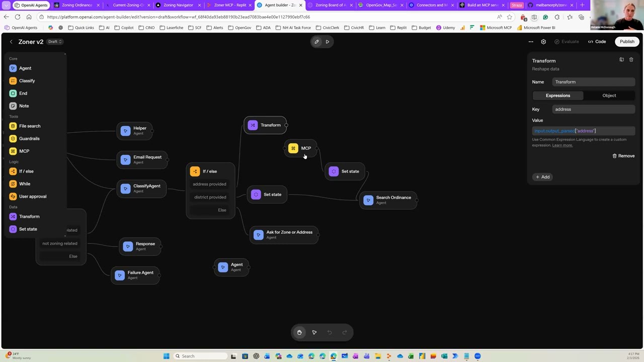Viewport: 644px width, 362px height.
Task: Open the Search Ordinance agent node
Action: [388, 200]
